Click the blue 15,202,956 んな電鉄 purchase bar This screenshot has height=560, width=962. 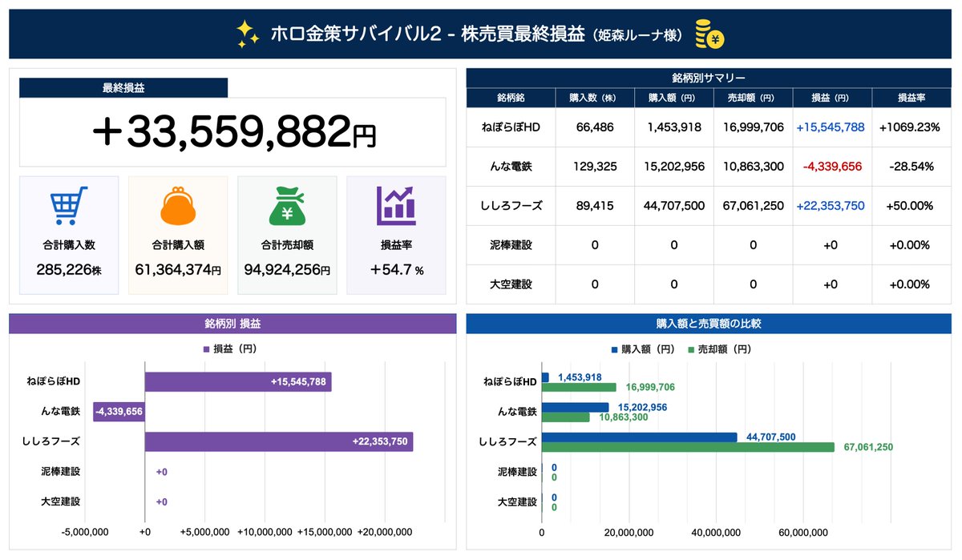[576, 408]
